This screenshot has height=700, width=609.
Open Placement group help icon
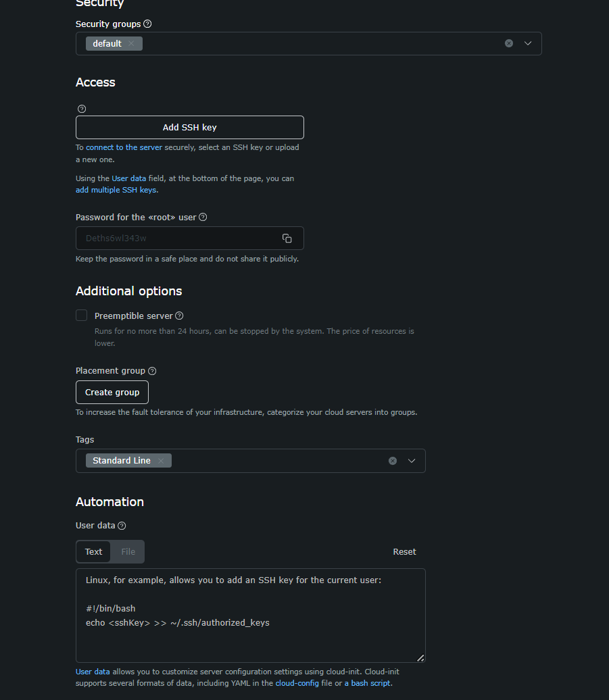152,371
